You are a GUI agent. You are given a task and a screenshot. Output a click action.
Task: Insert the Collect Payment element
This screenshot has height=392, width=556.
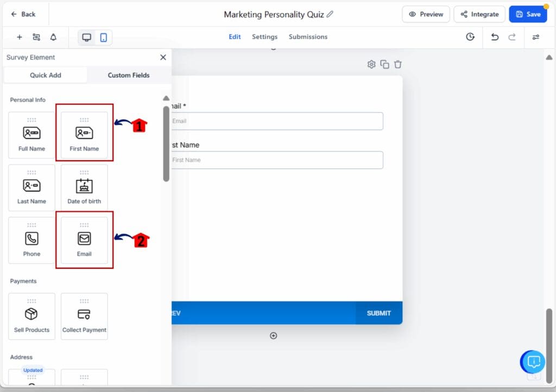(x=84, y=316)
